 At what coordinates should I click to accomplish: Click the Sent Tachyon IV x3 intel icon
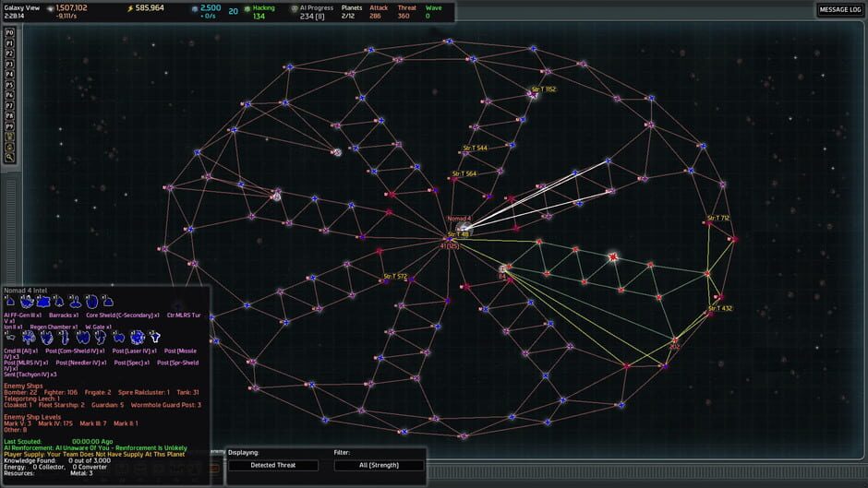(155, 337)
